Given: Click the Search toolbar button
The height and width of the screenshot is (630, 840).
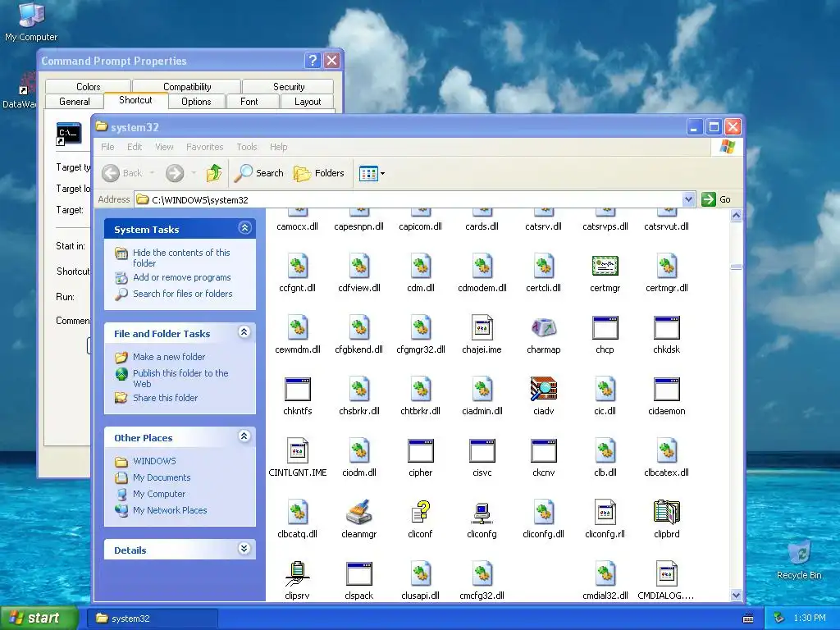Looking at the screenshot, I should [258, 173].
